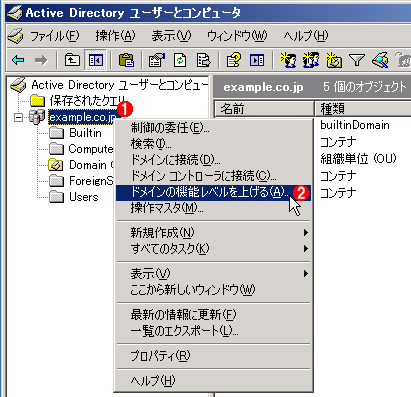The width and height of the screenshot is (411, 397).
Task: Click the Export list toolbar icon
Action: click(x=204, y=60)
